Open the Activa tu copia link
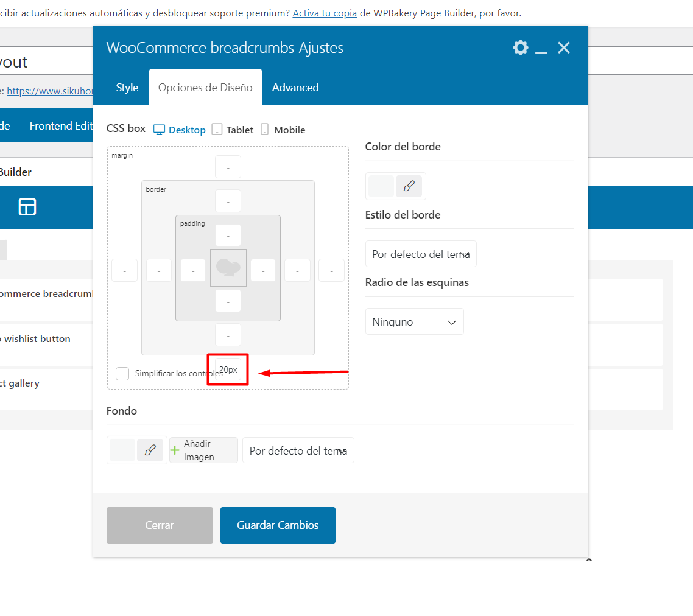Viewport: 693px width, 616px height. pyautogui.click(x=325, y=13)
